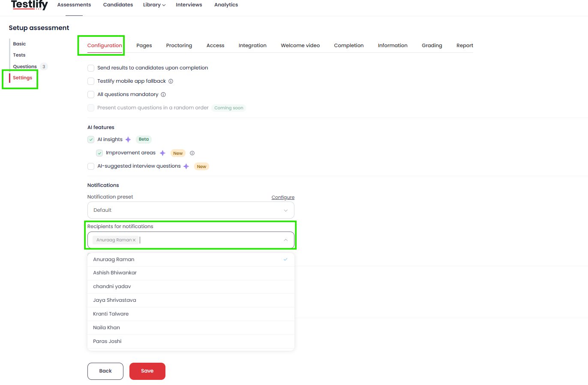Click sparkle icon beside AI-suggested interview questions
The image size is (588, 385).
[186, 166]
